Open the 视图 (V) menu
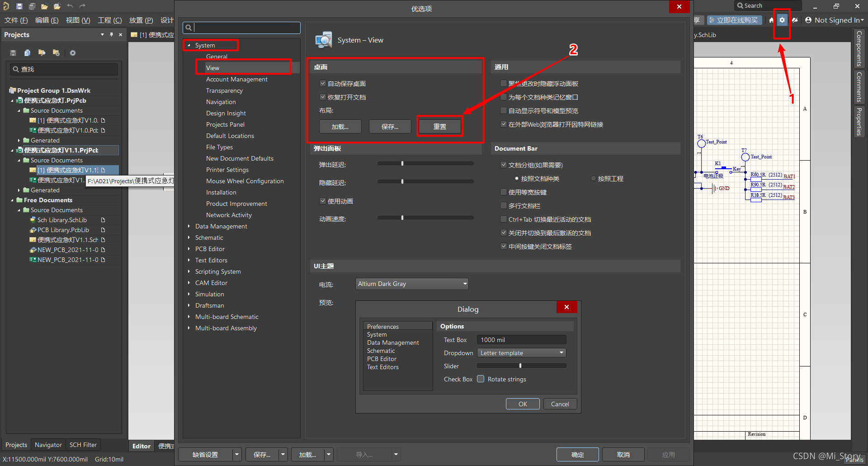 [x=78, y=20]
